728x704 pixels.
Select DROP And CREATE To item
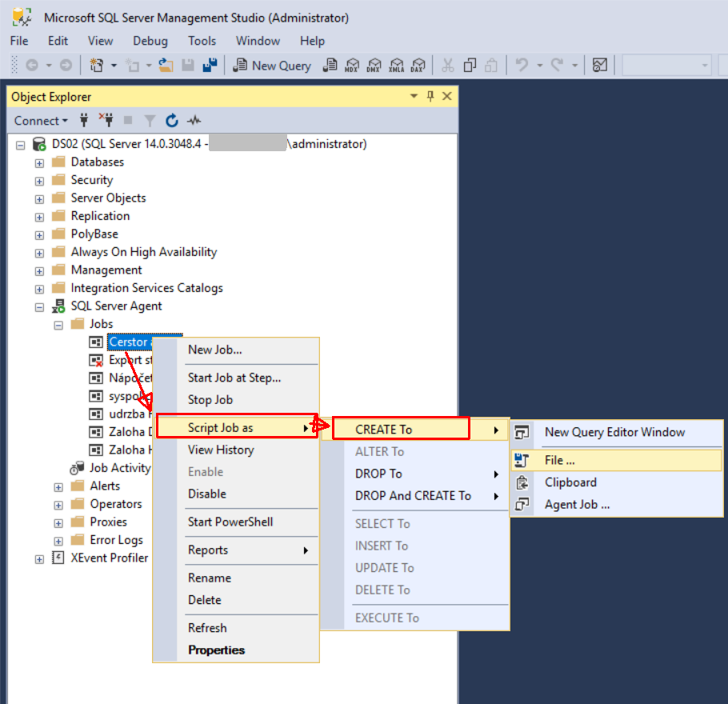point(416,496)
